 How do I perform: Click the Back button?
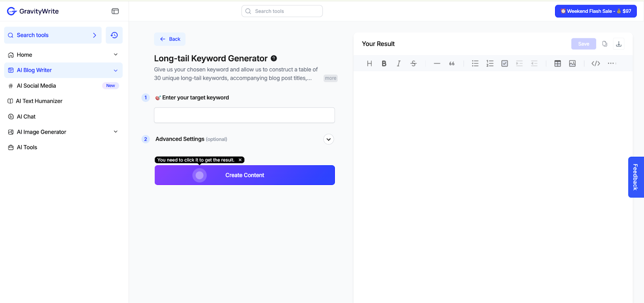[170, 39]
